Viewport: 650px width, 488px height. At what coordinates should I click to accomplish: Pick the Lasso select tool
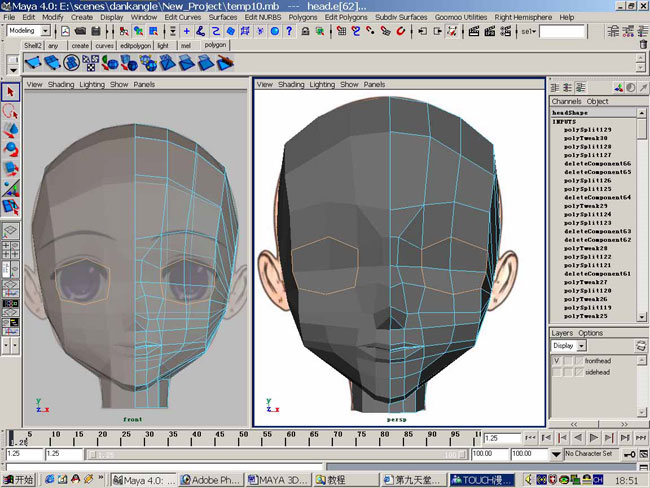10,111
